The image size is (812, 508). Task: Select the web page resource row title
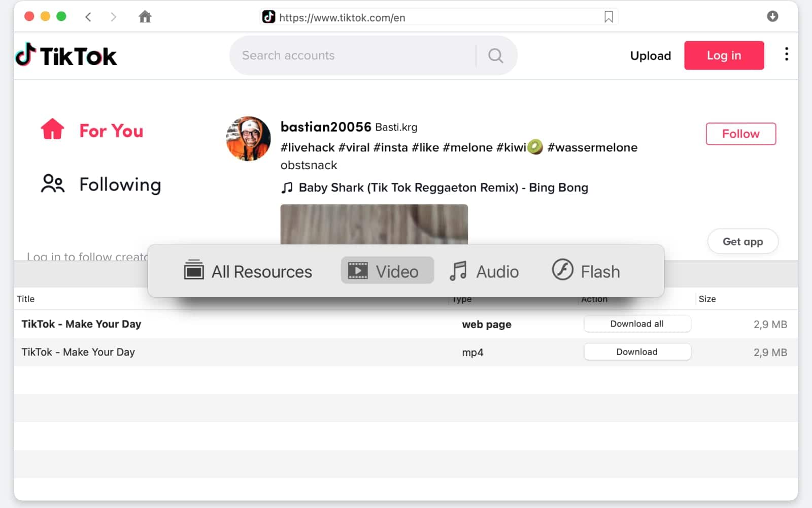(x=81, y=324)
